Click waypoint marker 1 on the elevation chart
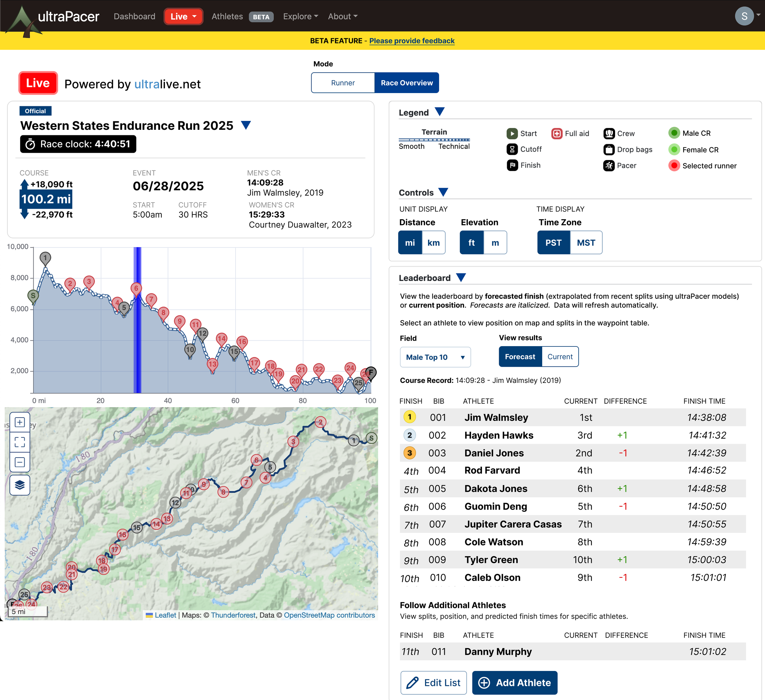 click(45, 258)
